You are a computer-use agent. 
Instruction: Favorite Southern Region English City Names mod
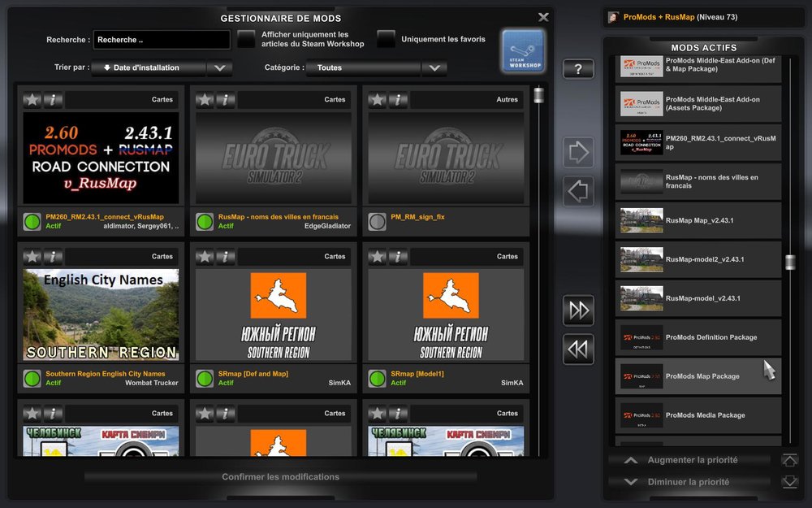[x=32, y=257]
